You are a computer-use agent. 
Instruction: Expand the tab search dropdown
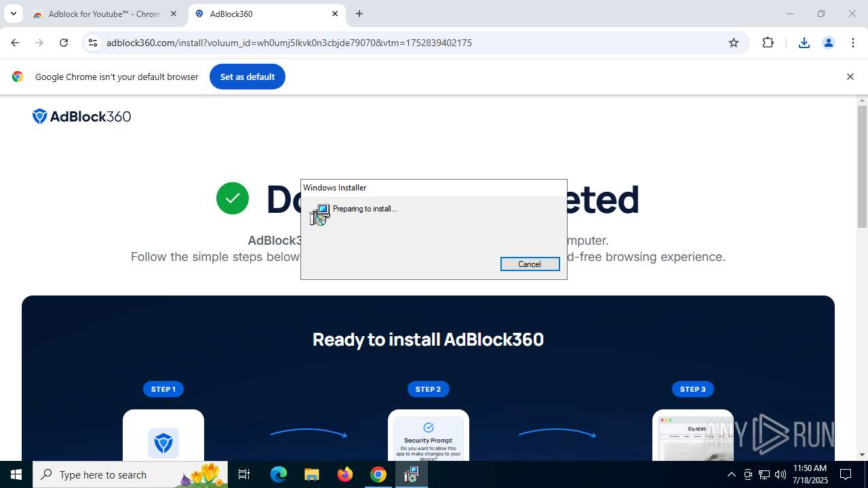(x=13, y=14)
